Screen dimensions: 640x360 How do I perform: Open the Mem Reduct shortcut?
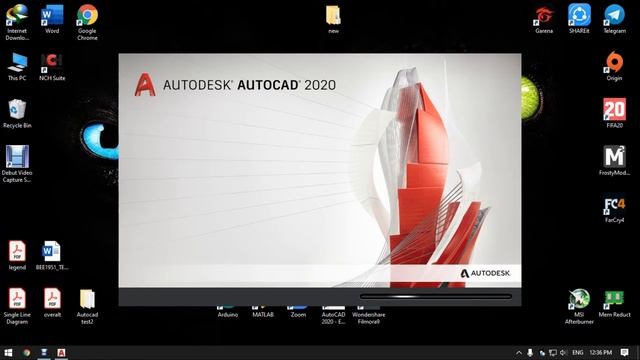[614, 303]
